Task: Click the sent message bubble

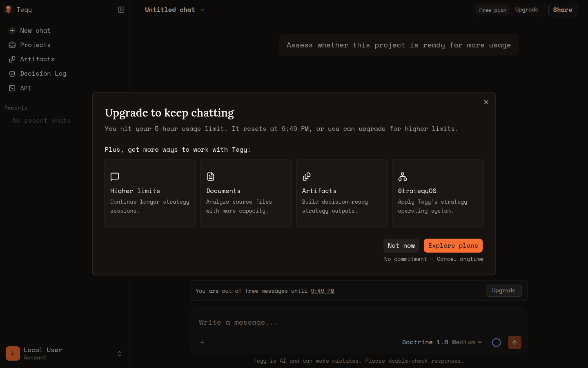Action: pos(399,45)
